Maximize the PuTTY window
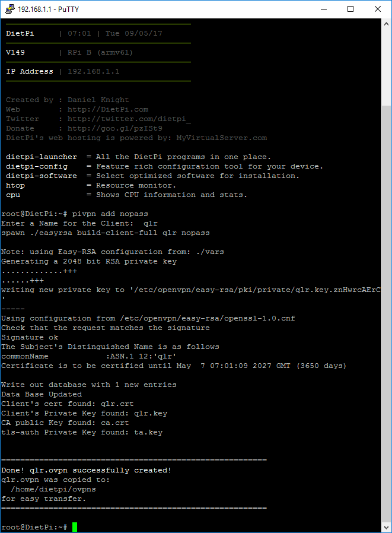The image size is (392, 533). tap(350, 9)
